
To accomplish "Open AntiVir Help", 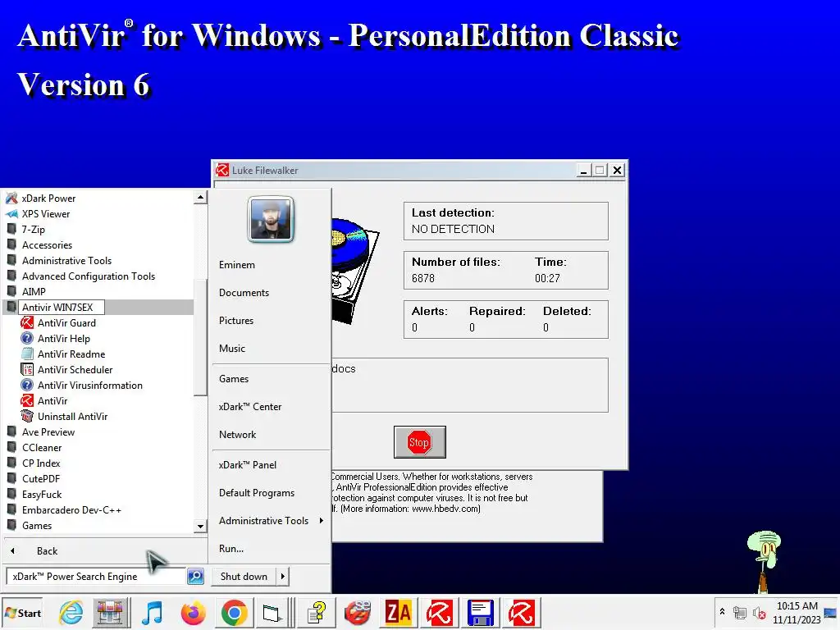I will tap(63, 339).
